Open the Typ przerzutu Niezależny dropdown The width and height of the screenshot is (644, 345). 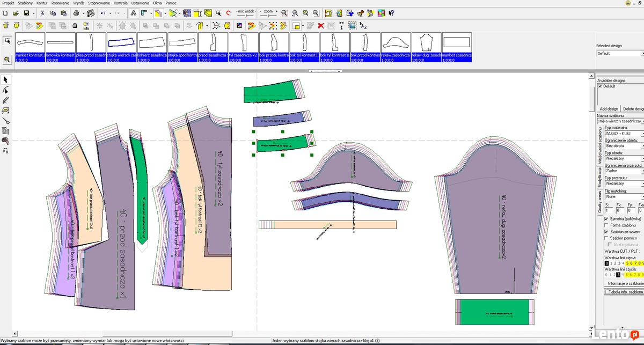tap(624, 183)
